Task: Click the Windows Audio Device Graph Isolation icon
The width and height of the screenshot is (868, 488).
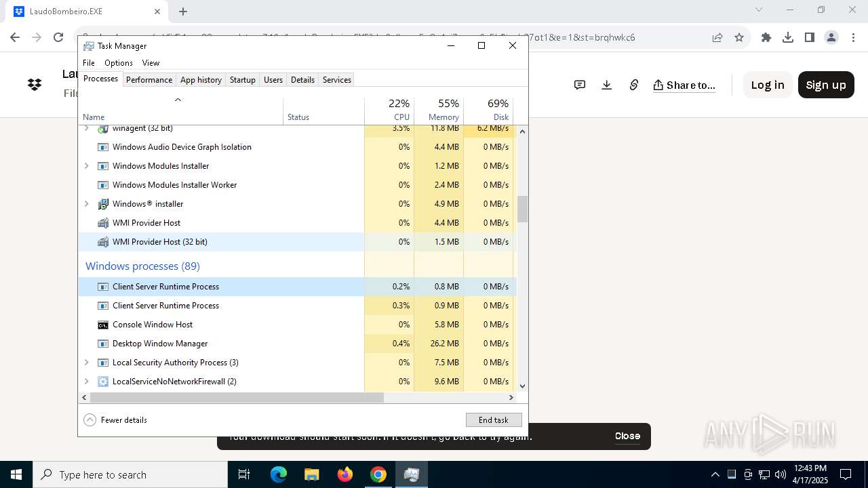Action: 103,147
